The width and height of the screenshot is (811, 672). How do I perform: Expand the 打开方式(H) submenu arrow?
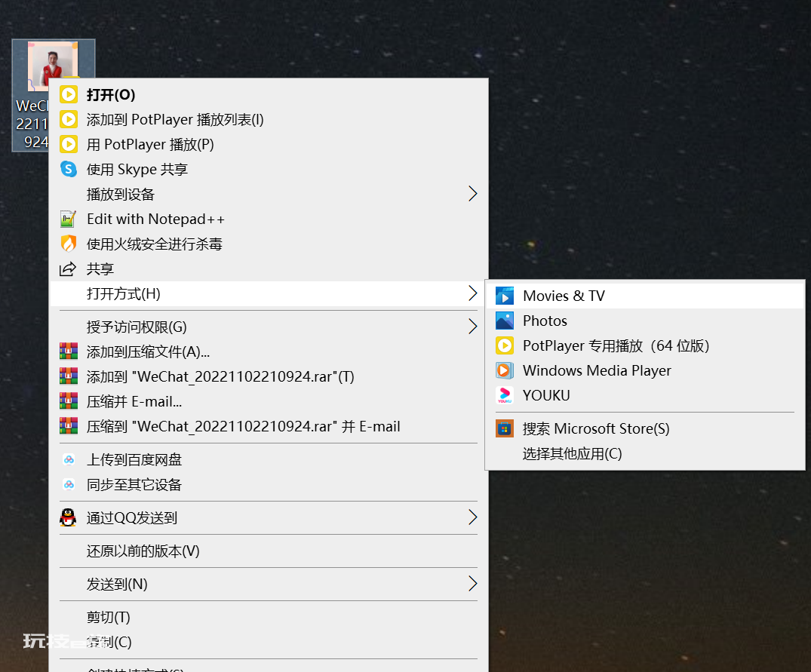[x=472, y=293]
